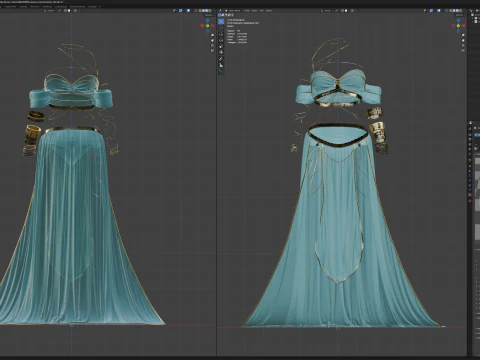Toggle overlays in right viewport header

coord(438,10)
